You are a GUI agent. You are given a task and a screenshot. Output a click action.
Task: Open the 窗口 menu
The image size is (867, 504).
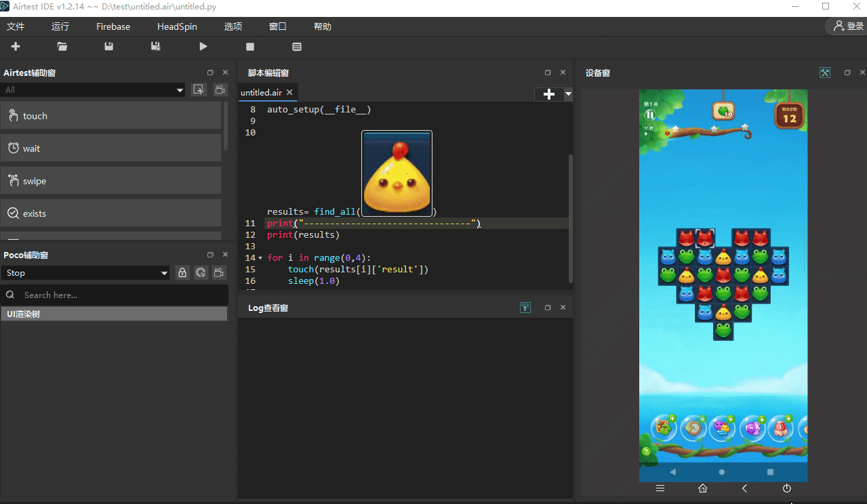pos(278,26)
